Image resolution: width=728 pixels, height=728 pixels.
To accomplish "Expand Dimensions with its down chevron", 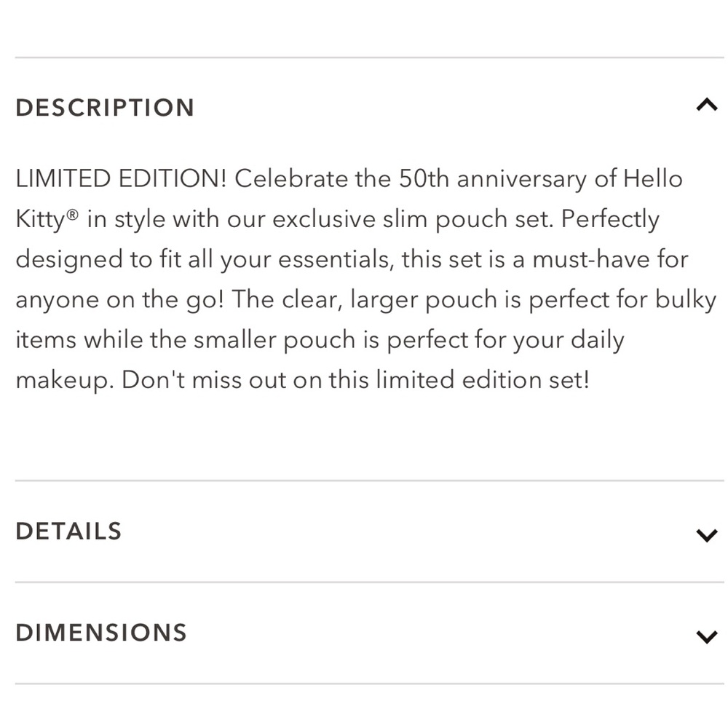I will [707, 636].
